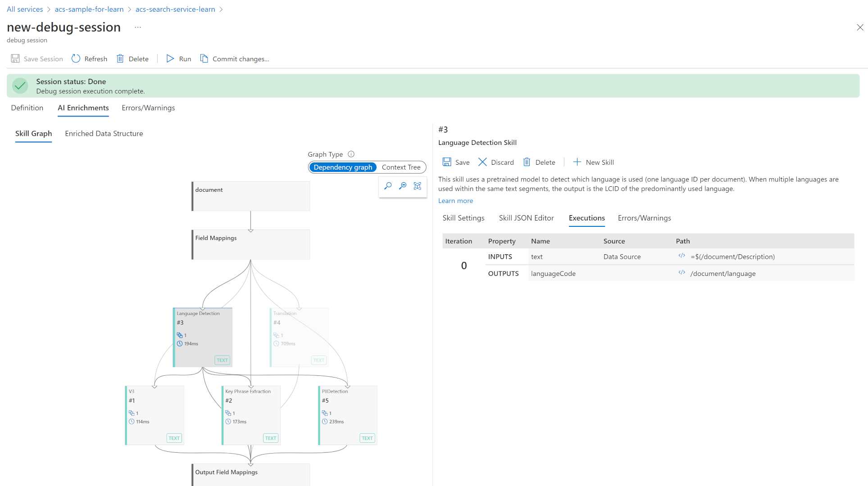This screenshot has height=486, width=868.
Task: Delete the Language Detection skill
Action: [539, 162]
